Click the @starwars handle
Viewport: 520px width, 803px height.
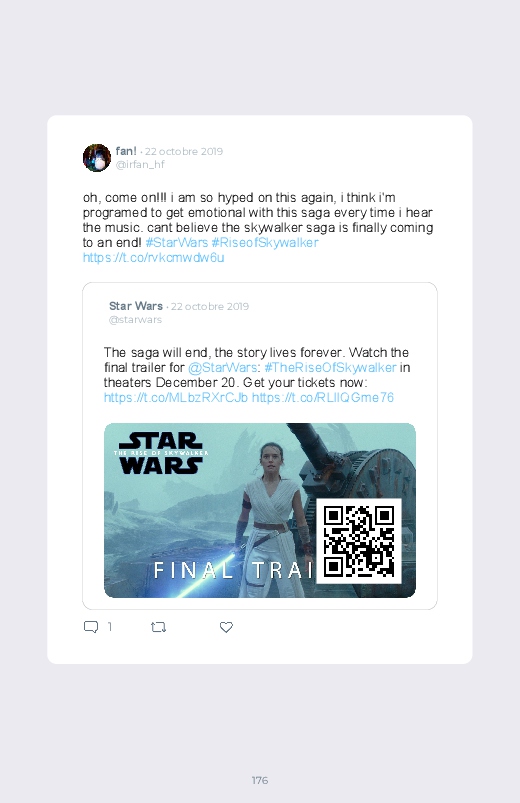[x=135, y=320]
